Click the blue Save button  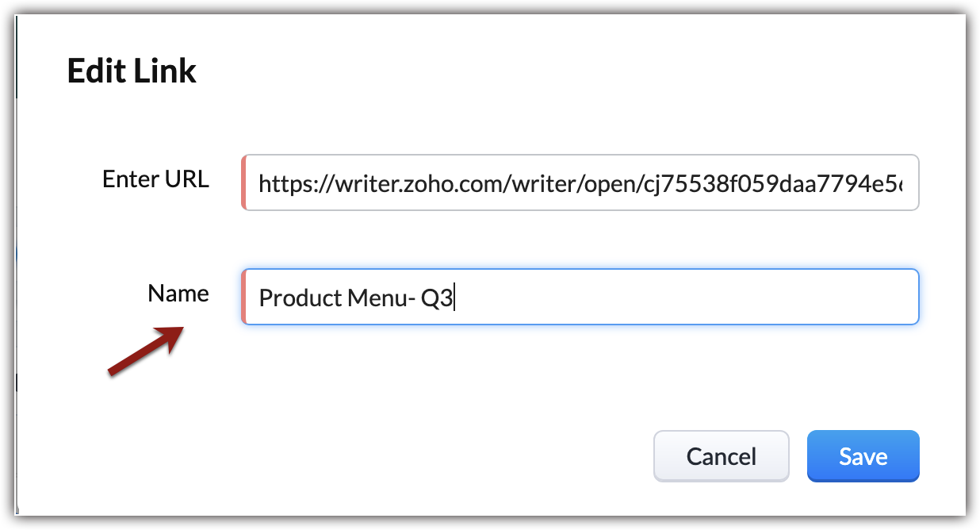(x=863, y=456)
